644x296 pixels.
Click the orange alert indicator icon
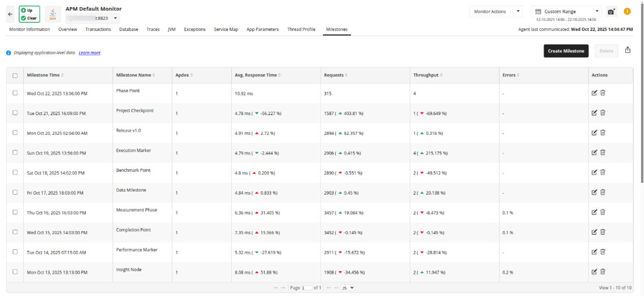(x=627, y=11)
